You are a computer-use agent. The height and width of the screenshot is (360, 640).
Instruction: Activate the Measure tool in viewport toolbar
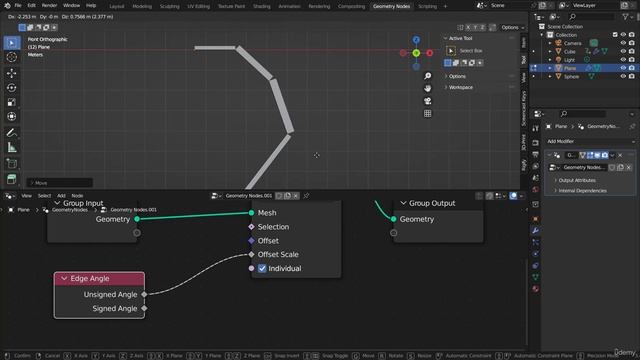(12, 148)
